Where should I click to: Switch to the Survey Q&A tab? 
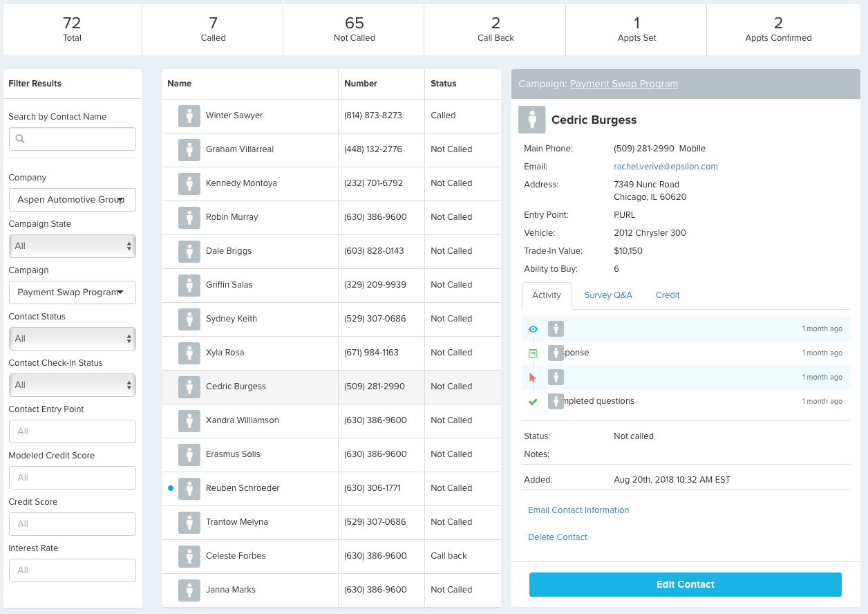(607, 295)
